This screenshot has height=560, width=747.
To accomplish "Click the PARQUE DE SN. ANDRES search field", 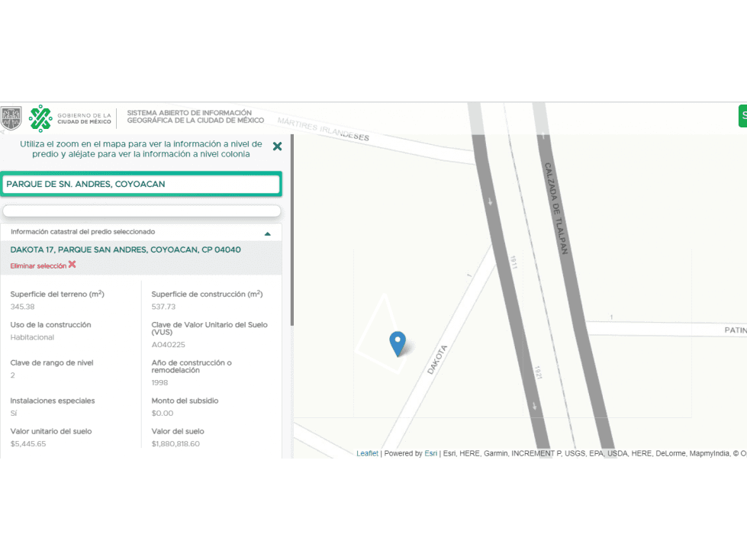I will (141, 185).
